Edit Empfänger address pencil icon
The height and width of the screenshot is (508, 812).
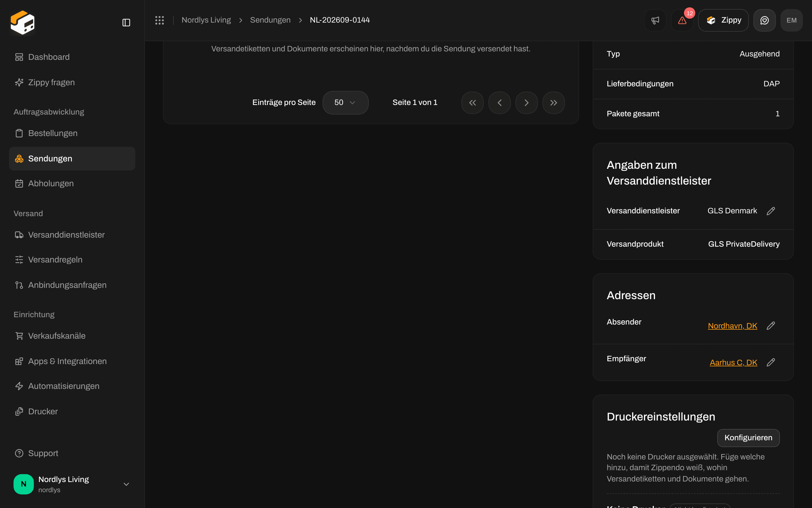771,363
